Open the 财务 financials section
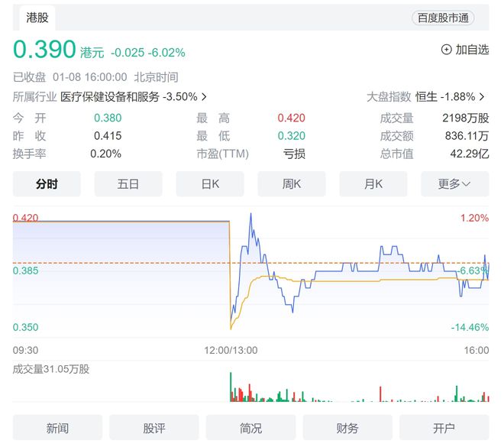 (x=347, y=428)
